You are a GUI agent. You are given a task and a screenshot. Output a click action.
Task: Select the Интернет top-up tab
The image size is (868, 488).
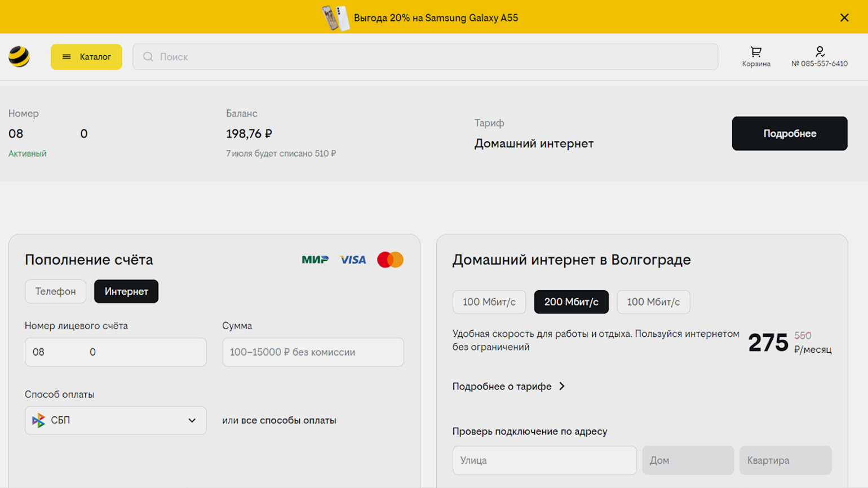pos(126,291)
